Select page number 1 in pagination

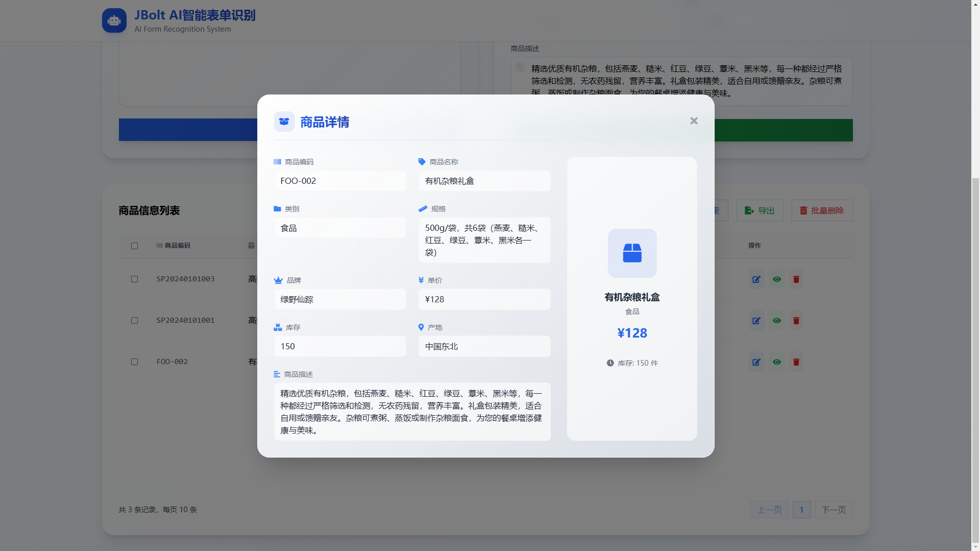coord(801,510)
